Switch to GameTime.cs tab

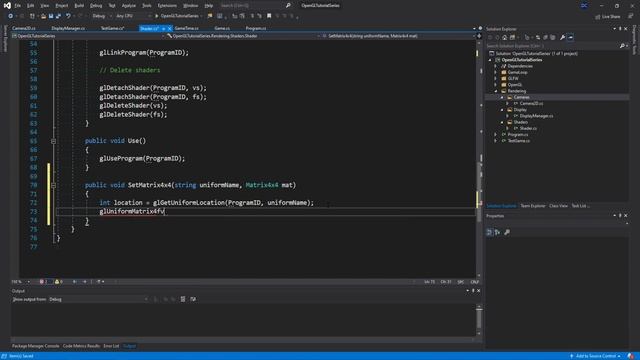click(x=186, y=29)
